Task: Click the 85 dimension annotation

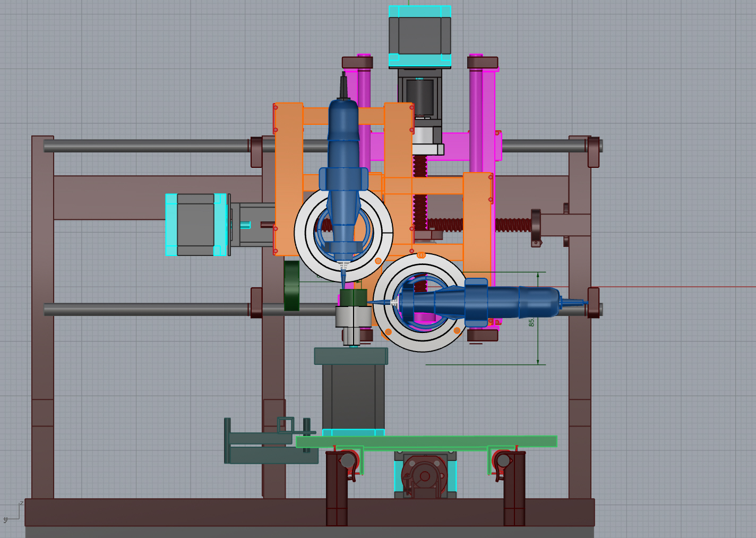Action: coord(531,322)
